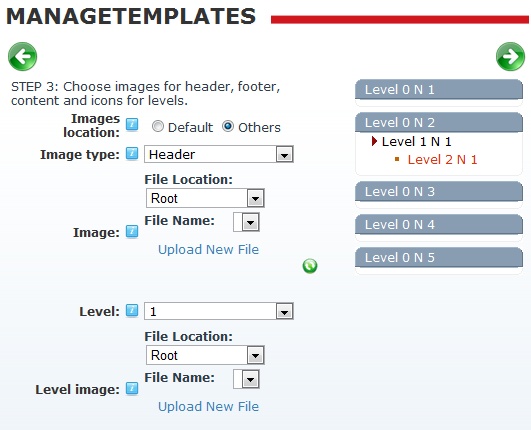531x430 pixels.
Task: Open help icon beside Image label
Action: (x=132, y=231)
